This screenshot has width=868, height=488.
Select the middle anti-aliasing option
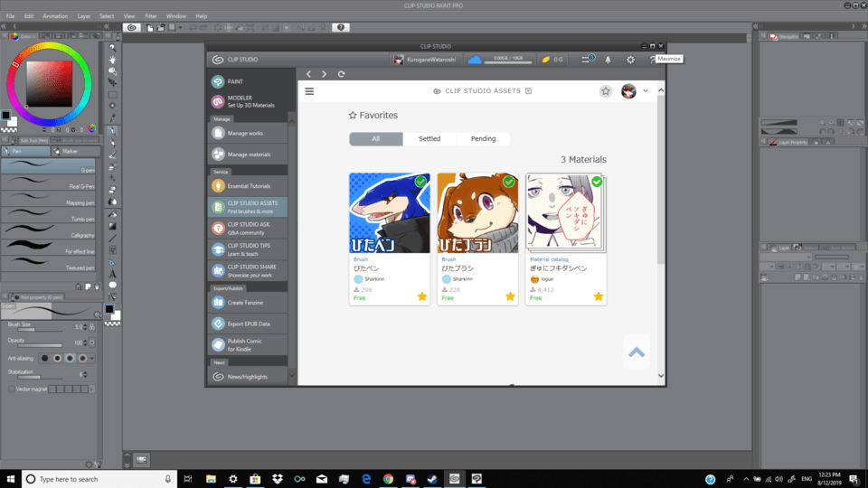70,359
